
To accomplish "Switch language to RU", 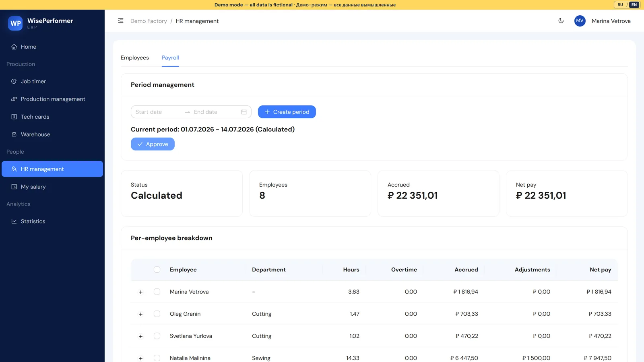I will tap(620, 5).
